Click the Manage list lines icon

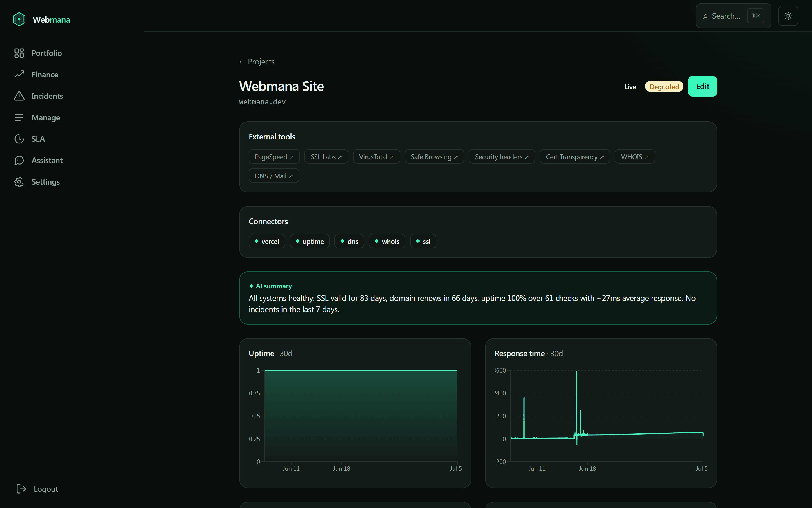pyautogui.click(x=19, y=117)
